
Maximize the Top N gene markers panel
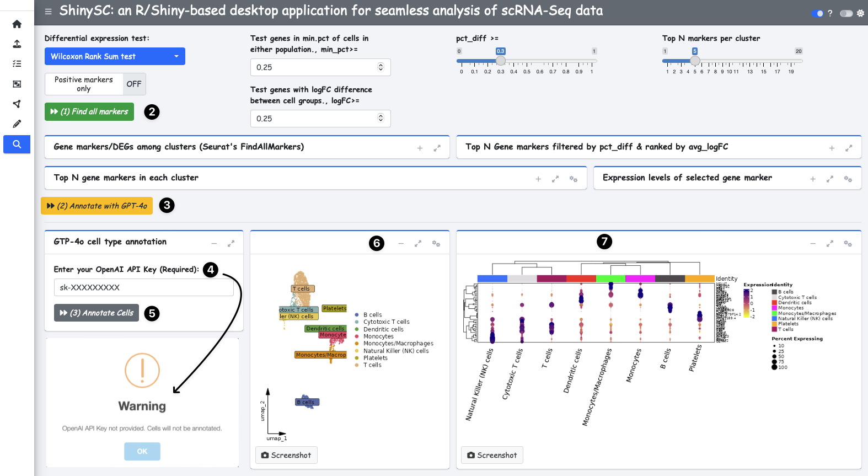pos(555,179)
